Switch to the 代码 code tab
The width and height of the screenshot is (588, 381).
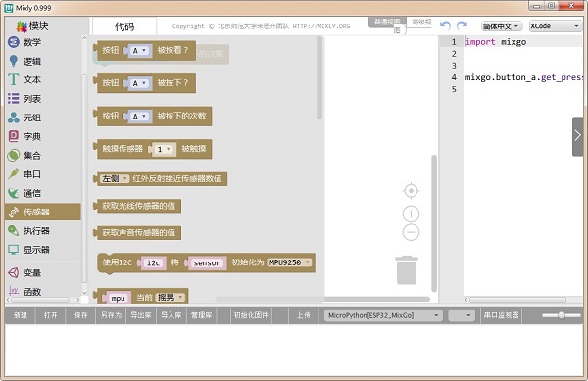click(x=124, y=26)
